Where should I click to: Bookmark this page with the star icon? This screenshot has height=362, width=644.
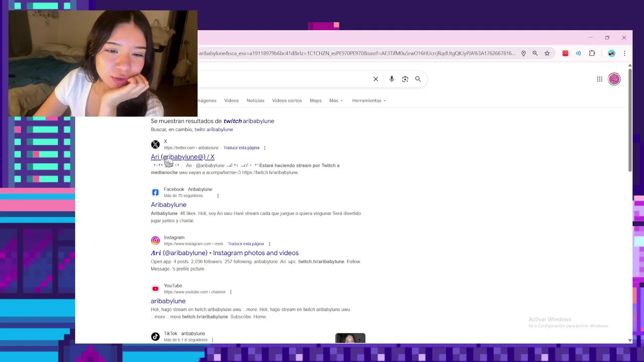[547, 53]
